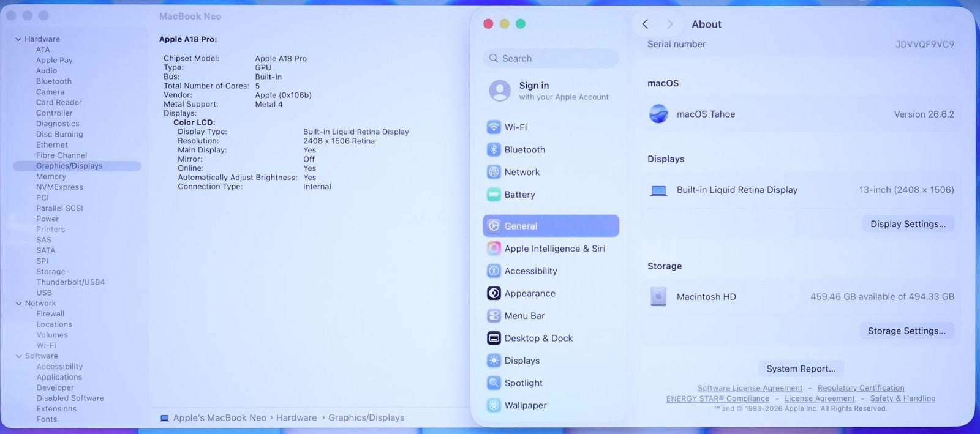This screenshot has height=434, width=980.
Task: Click '459.46 GB available of 494.33 GB' text
Action: [x=882, y=297]
